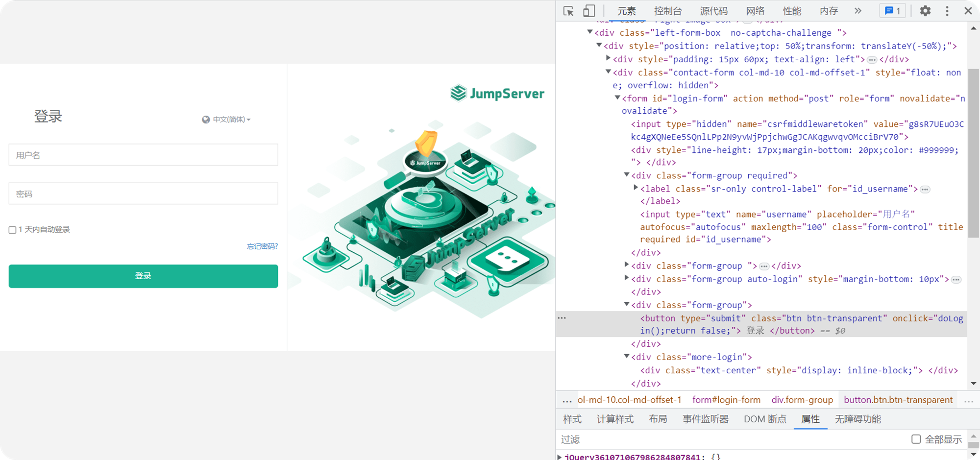The width and height of the screenshot is (980, 460).
Task: Click the right breadcrumb overflow ellipsis
Action: [969, 400]
